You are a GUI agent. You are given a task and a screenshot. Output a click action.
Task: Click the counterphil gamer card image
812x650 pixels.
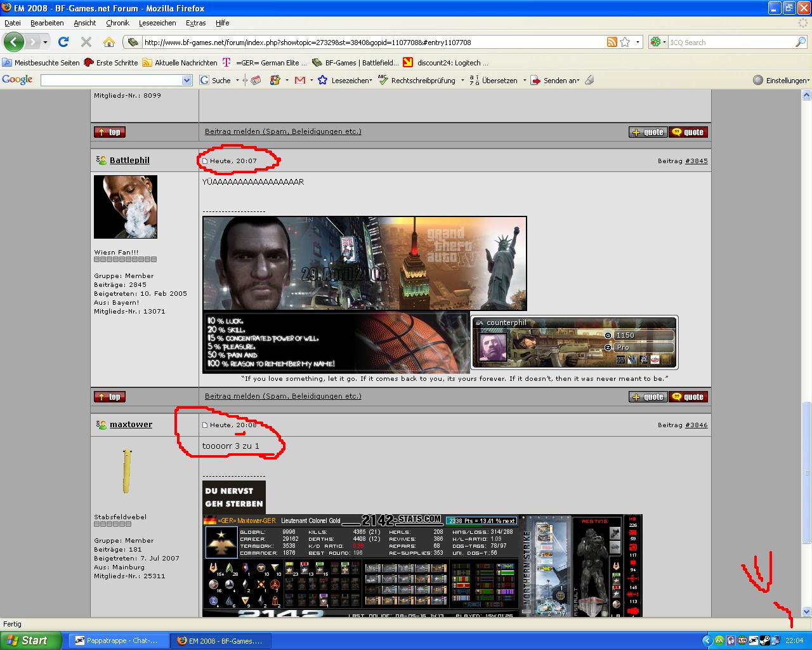574,343
